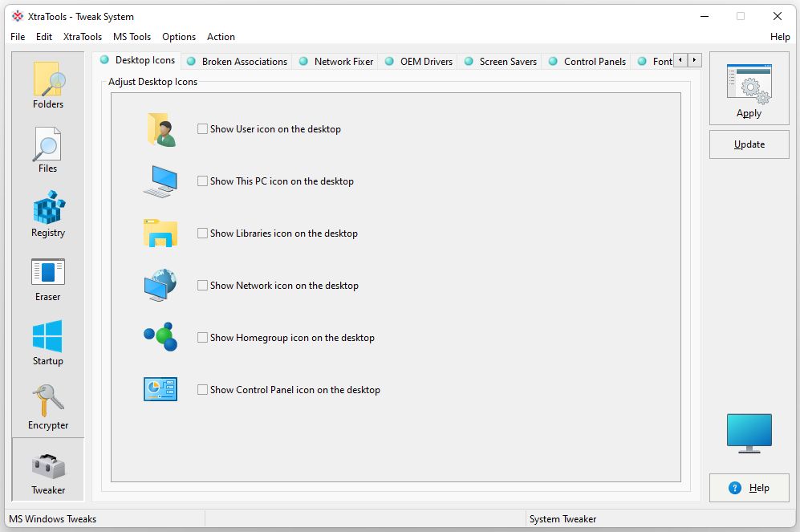Open the Edit menu
The width and height of the screenshot is (800, 532).
point(44,37)
